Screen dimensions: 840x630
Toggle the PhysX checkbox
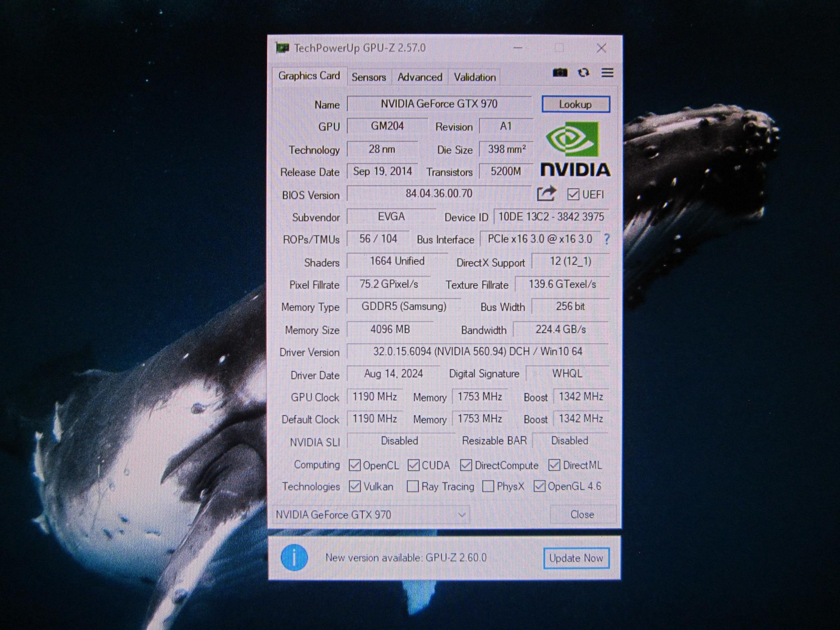(488, 486)
